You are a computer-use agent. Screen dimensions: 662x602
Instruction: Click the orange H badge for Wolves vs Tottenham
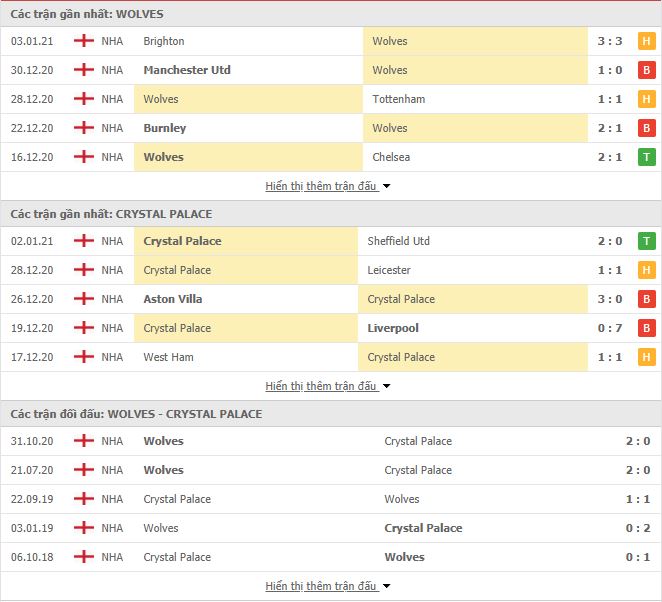(646, 99)
